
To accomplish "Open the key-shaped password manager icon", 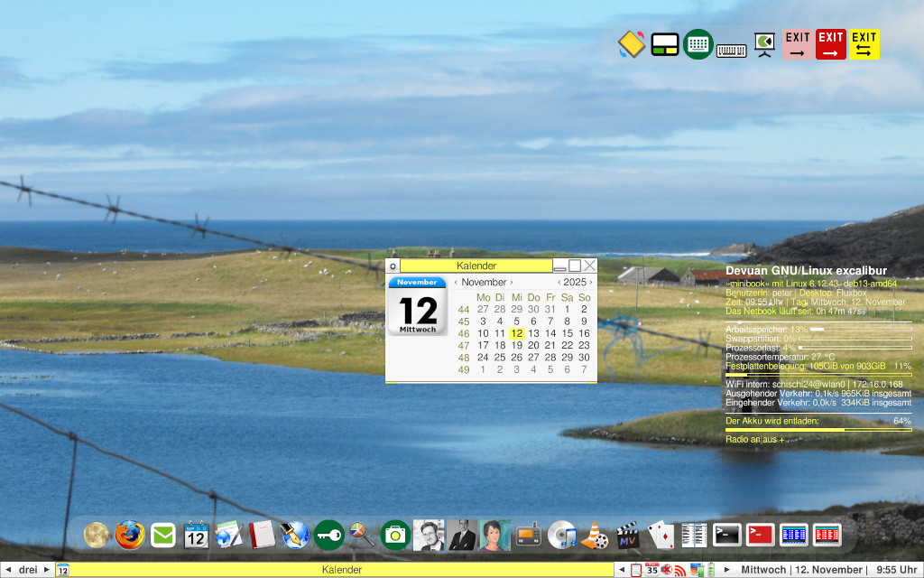I will coord(328,535).
